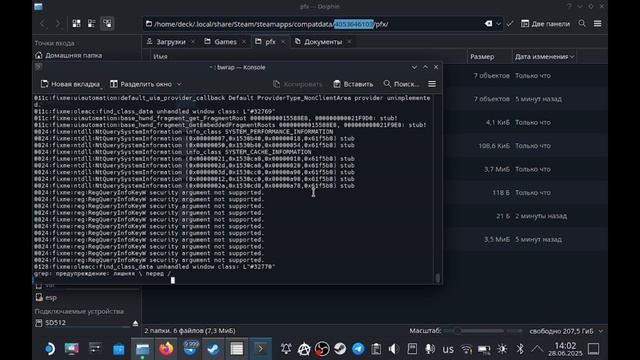Switch Dolphin to details tree view
This screenshot has height=360, width=640.
107,24
